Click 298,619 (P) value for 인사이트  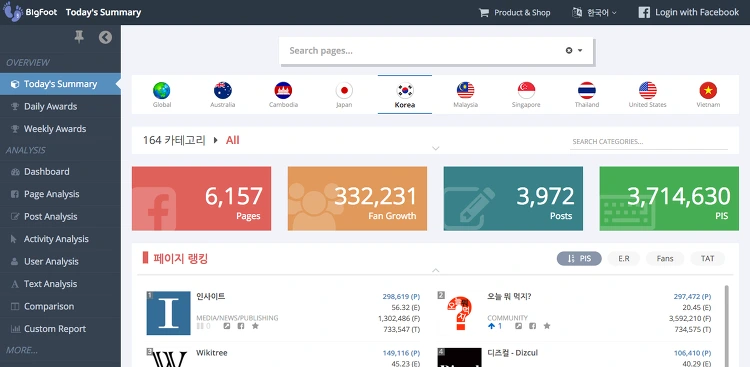(401, 297)
